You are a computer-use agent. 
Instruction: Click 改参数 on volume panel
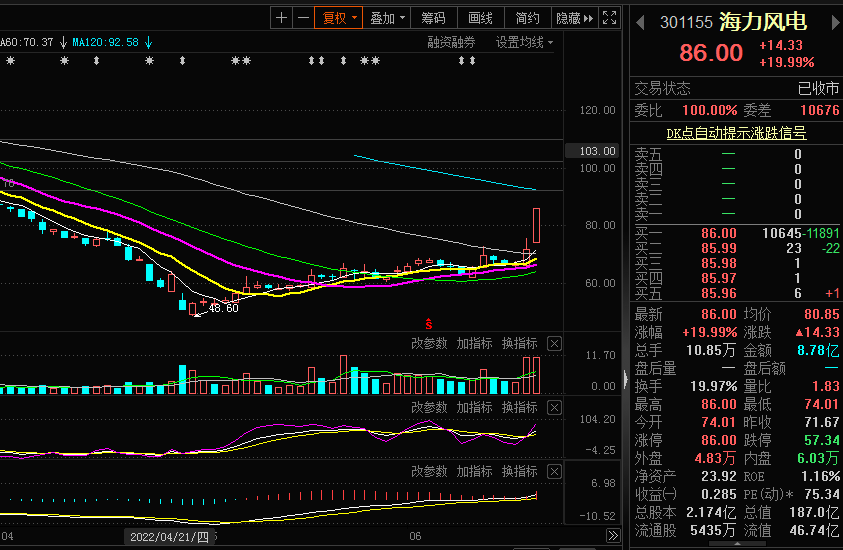(x=429, y=344)
